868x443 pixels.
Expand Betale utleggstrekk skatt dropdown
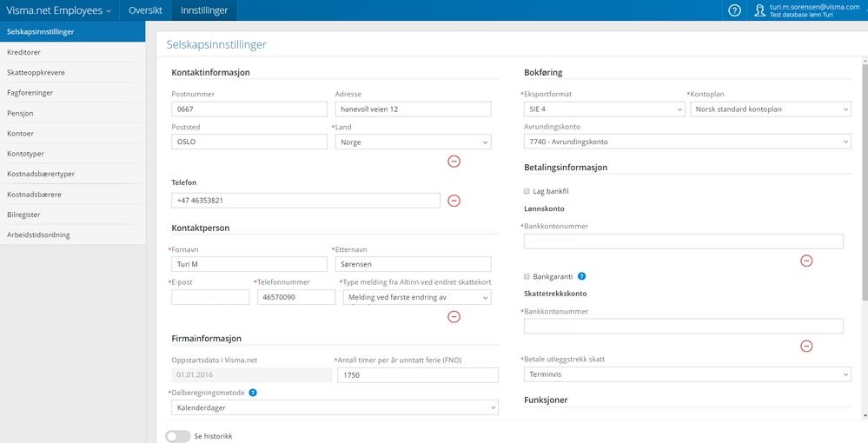(687, 374)
